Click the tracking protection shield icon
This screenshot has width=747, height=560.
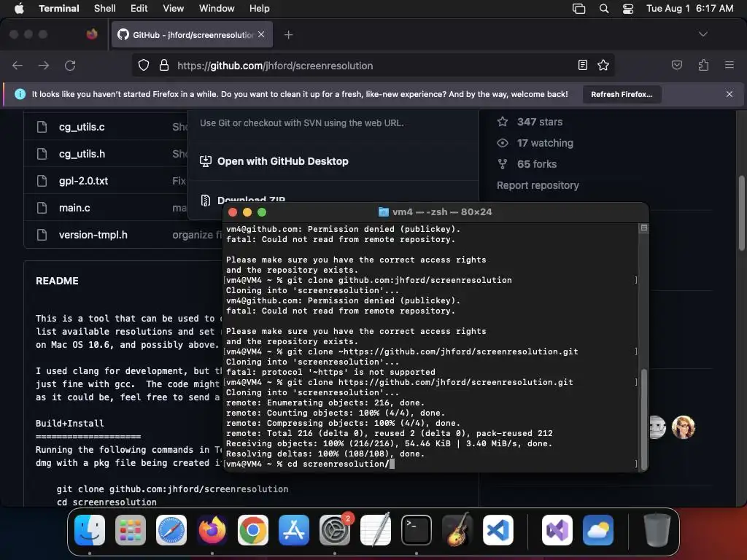point(144,65)
